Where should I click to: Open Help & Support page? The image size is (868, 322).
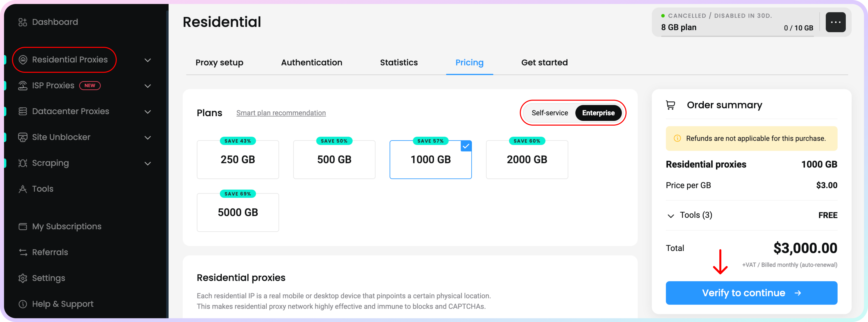[63, 304]
